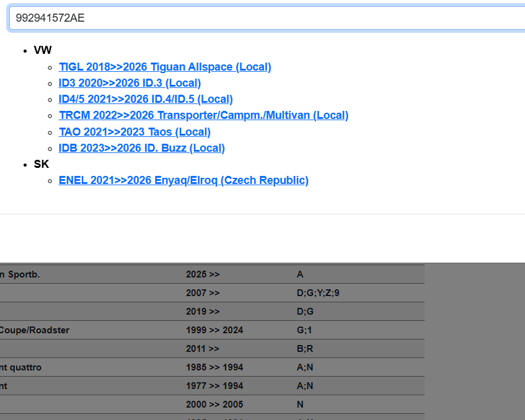Open the ID3 2020>>2026 ID.3 link
This screenshot has width=525, height=420.
click(130, 83)
